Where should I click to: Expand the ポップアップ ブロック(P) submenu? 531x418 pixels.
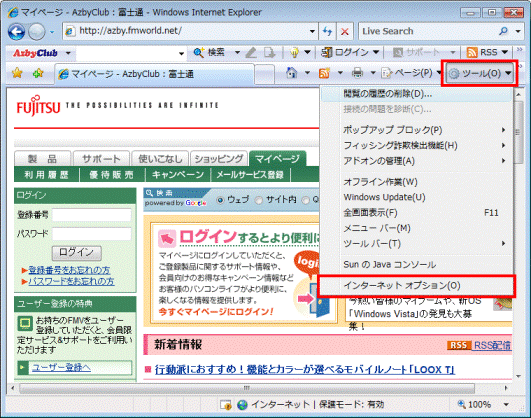pyautogui.click(x=416, y=130)
